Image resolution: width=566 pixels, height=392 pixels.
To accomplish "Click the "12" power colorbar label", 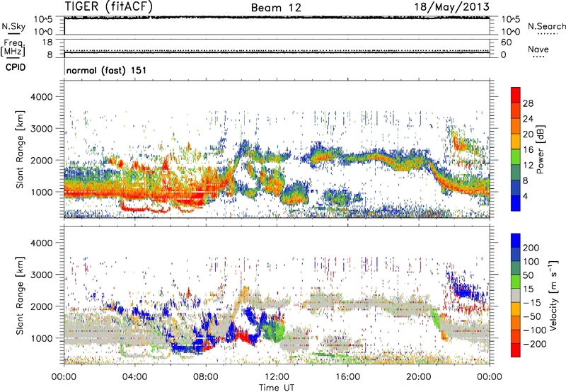I will coord(528,166).
